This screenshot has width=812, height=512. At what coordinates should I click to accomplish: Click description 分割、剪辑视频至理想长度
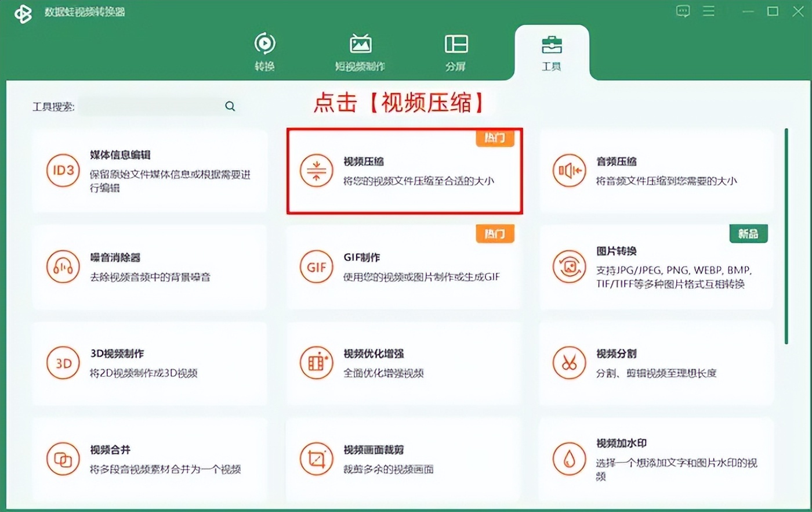[x=657, y=373]
